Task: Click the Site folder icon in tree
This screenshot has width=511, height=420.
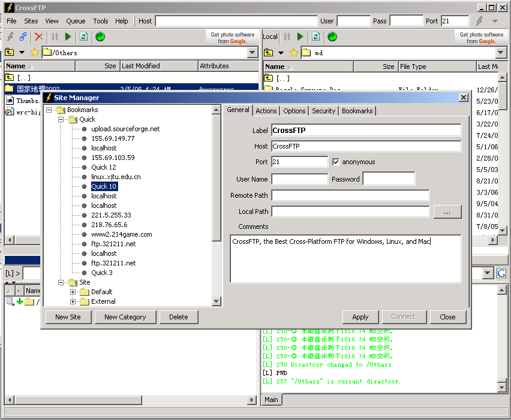Action: 73,282
